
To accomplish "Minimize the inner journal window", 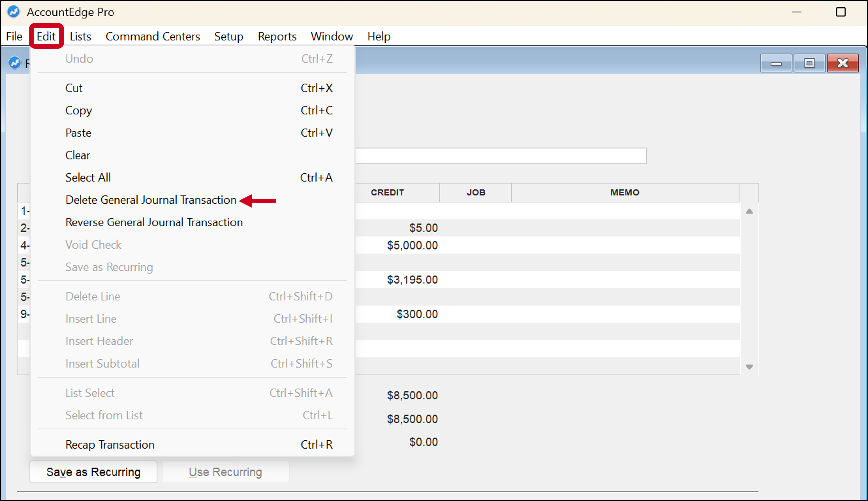I will 776,63.
